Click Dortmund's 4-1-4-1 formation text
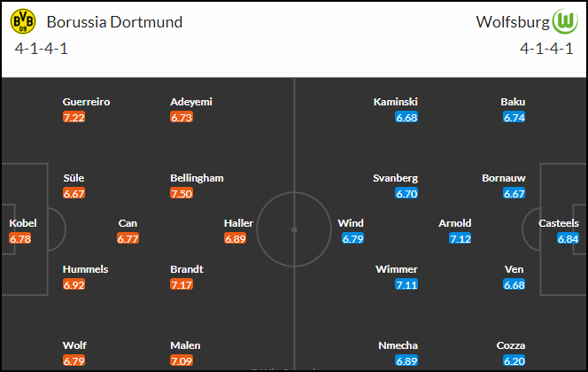 point(42,49)
